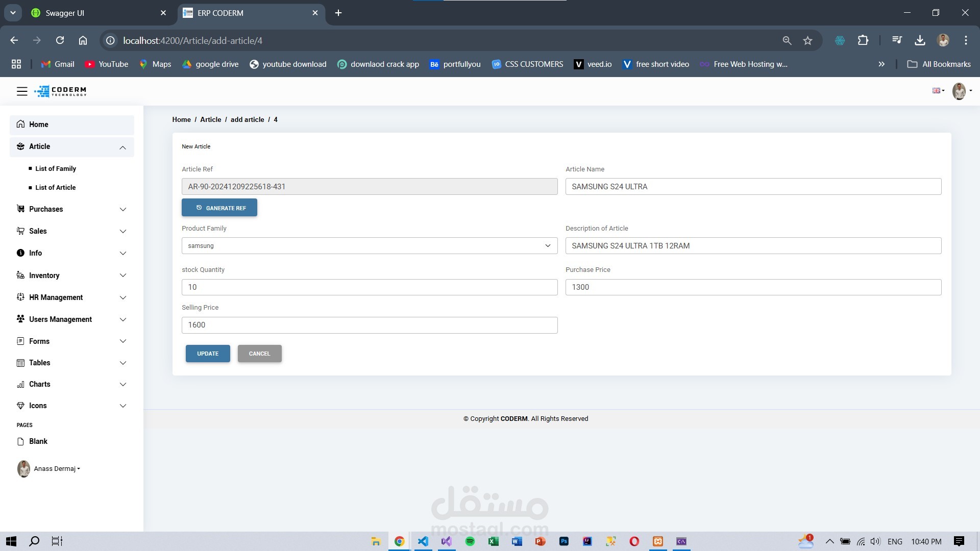Click the browser back arrow
This screenshot has height=551, width=980.
[14, 40]
